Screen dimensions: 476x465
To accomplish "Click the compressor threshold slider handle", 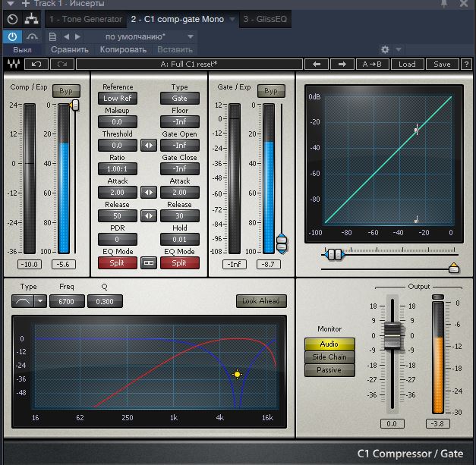I will click(74, 105).
